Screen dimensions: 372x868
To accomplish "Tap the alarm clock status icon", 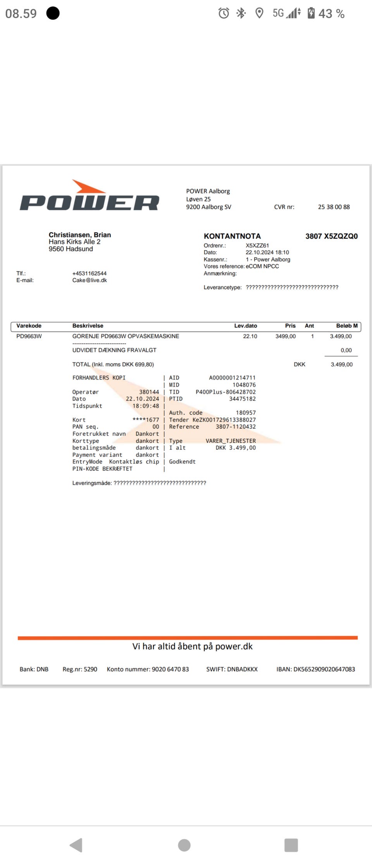I will (x=224, y=14).
